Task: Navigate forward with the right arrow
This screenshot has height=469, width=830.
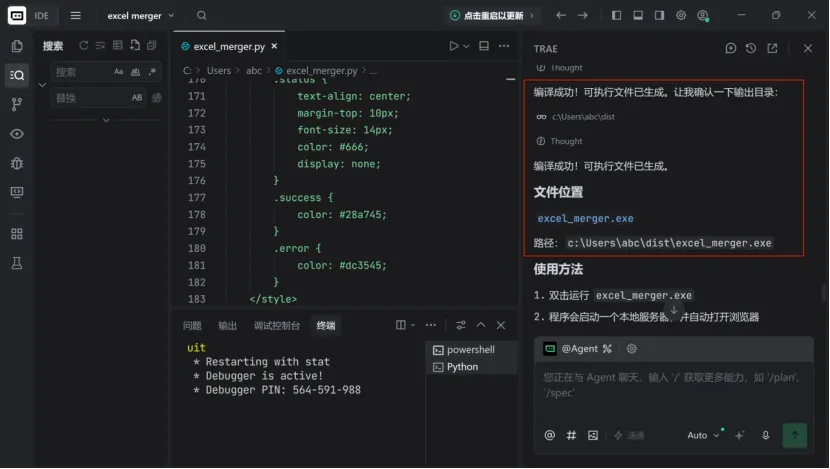Action: 583,15
